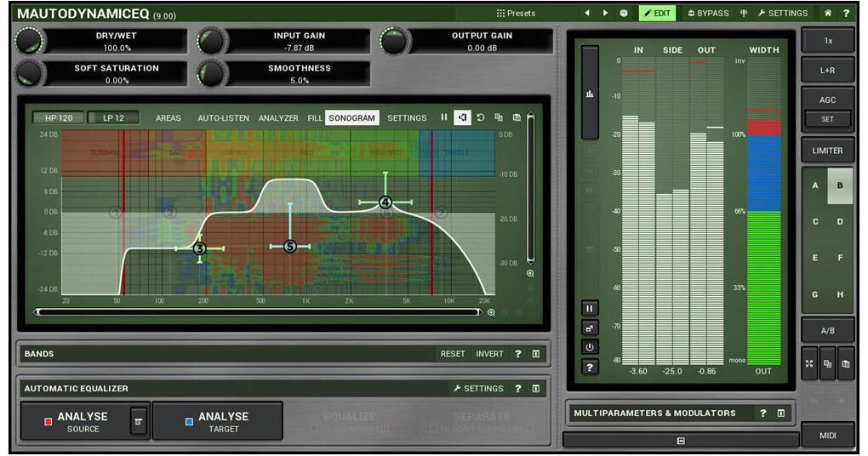Click ANALYSE TARGET button
868x456 pixels.
pos(217,422)
